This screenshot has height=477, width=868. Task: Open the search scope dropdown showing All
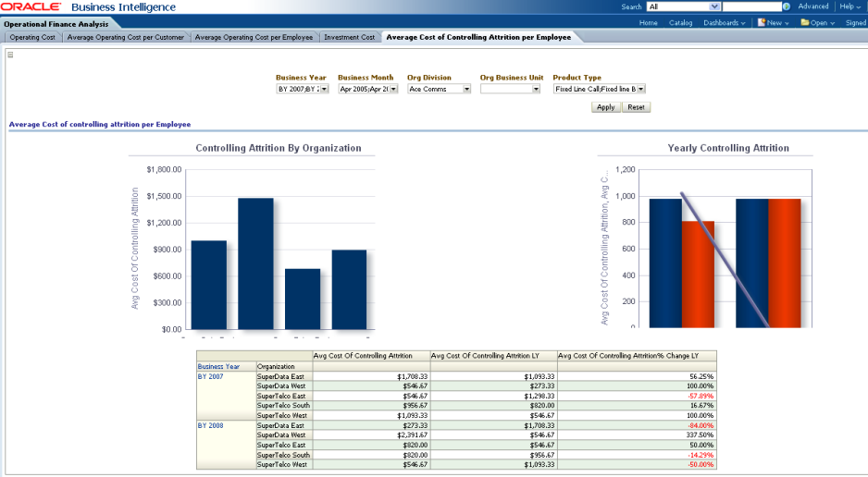point(684,6)
